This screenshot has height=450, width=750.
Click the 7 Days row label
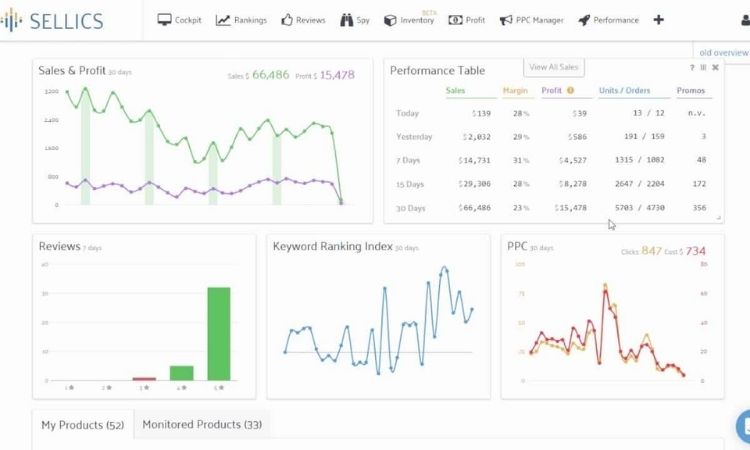(x=408, y=160)
